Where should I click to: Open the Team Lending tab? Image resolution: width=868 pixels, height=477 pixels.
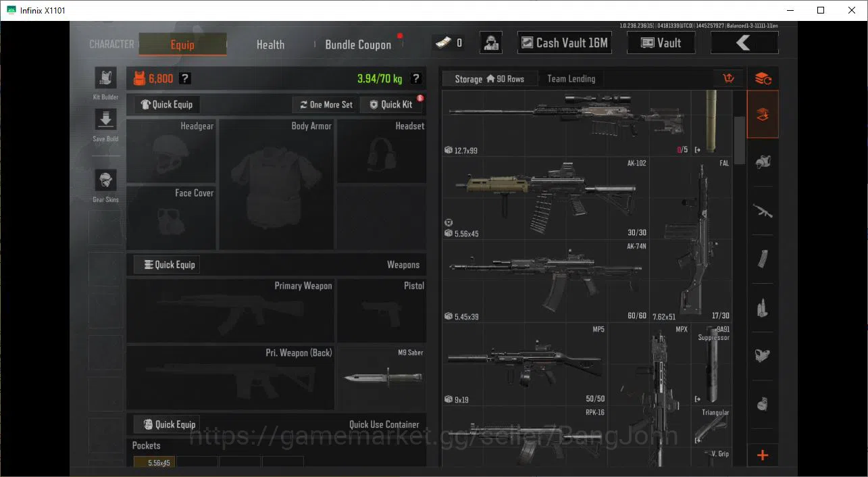click(571, 78)
